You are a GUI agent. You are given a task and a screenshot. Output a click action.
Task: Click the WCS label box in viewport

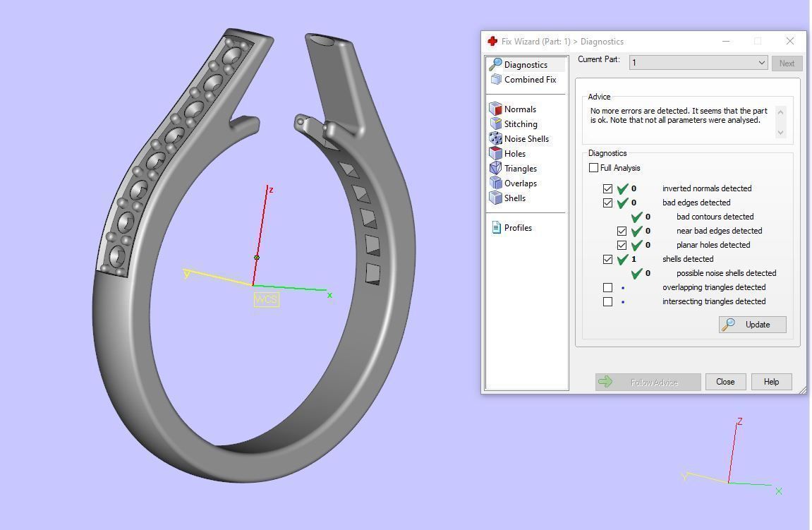pyautogui.click(x=266, y=299)
